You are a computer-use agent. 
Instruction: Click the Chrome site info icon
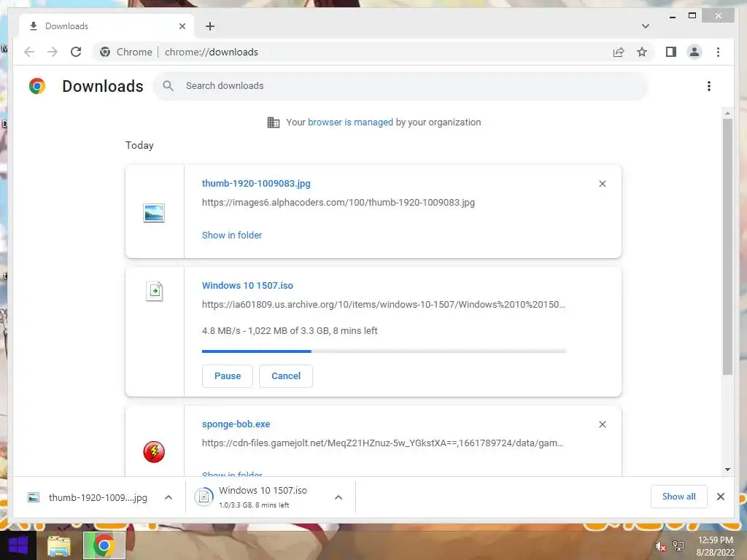point(105,52)
